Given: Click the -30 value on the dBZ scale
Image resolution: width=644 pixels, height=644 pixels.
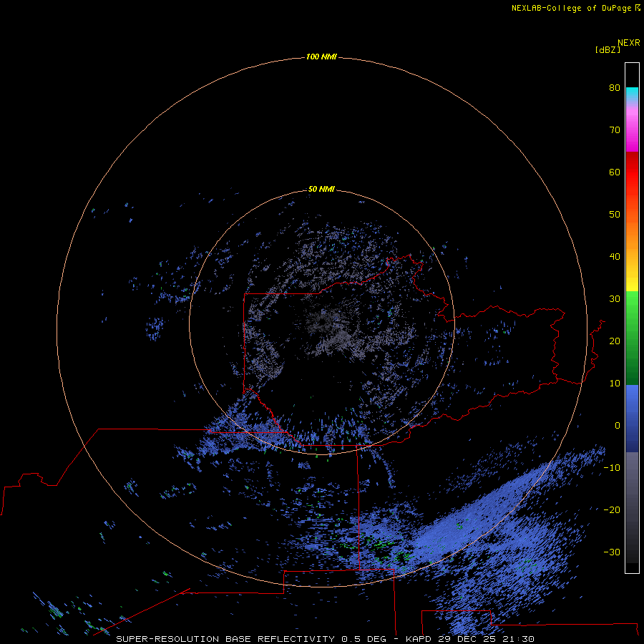Looking at the screenshot, I should pyautogui.click(x=612, y=552).
